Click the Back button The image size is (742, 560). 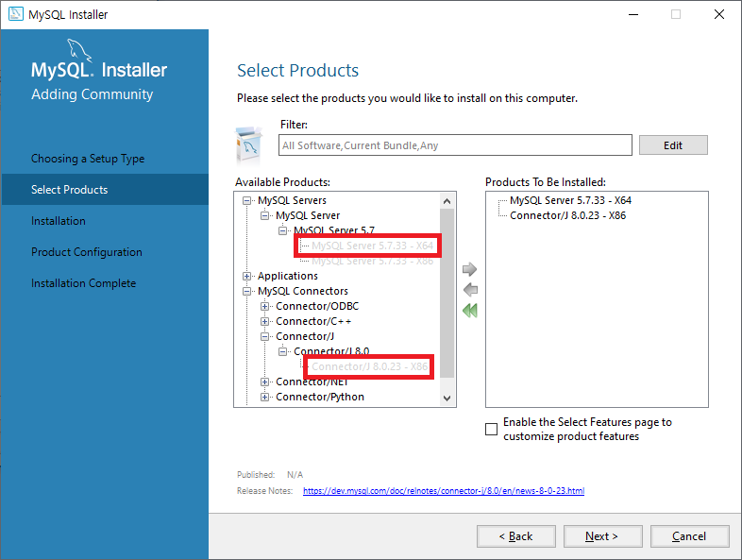pyautogui.click(x=515, y=535)
